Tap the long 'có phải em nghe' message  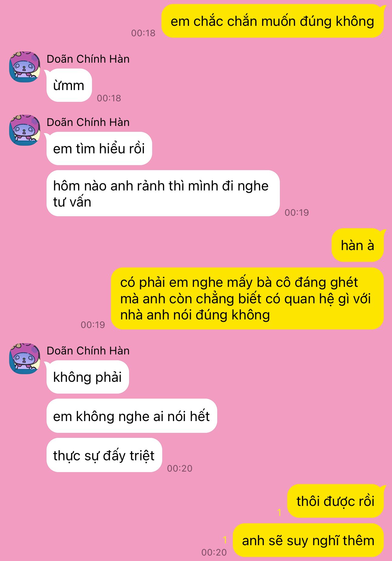tap(247, 298)
